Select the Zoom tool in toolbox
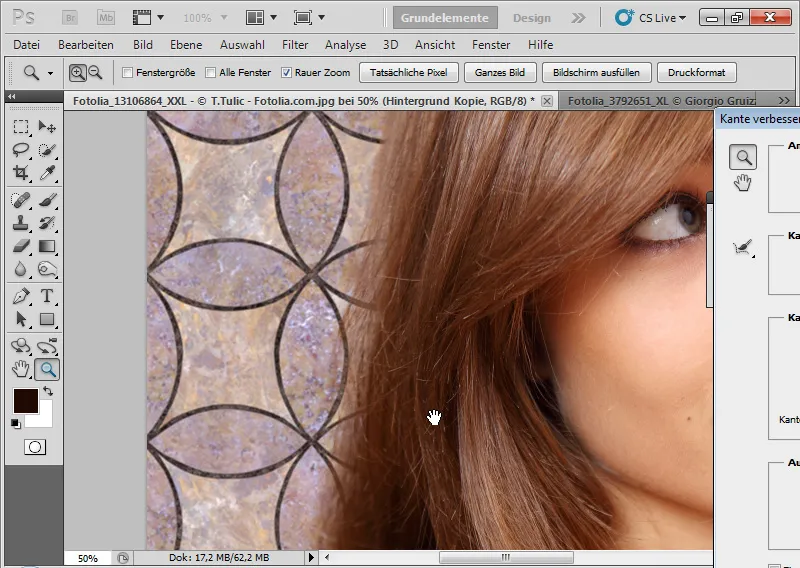800x568 pixels. [x=47, y=369]
